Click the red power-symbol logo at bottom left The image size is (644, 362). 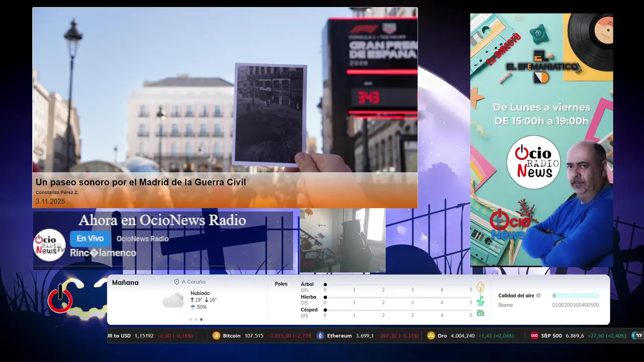60,299
